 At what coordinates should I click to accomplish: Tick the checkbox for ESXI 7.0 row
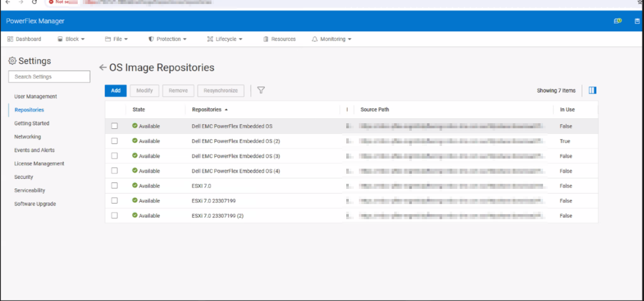[115, 186]
